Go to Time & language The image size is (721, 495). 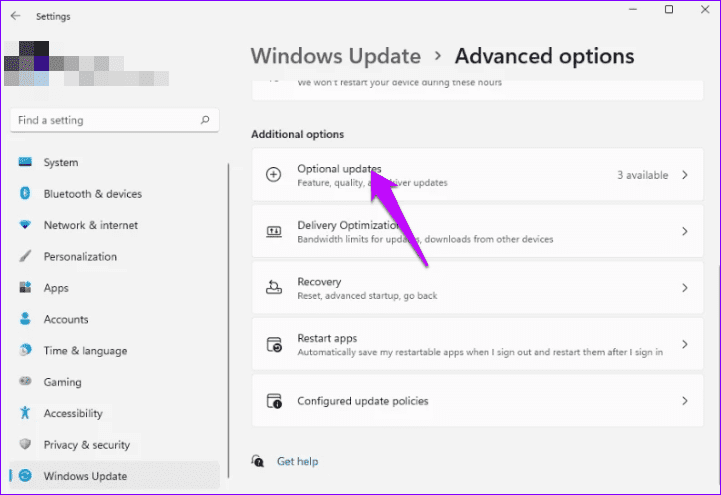(x=85, y=351)
